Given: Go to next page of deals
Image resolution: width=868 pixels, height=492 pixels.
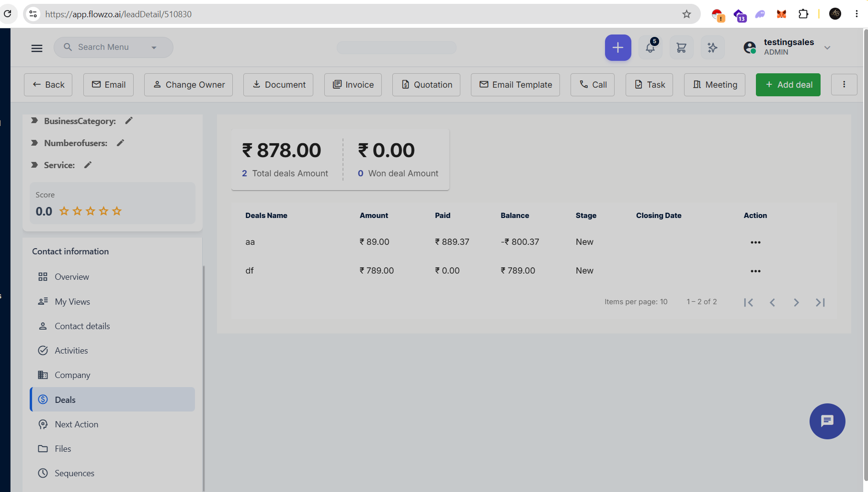Looking at the screenshot, I should (x=796, y=302).
